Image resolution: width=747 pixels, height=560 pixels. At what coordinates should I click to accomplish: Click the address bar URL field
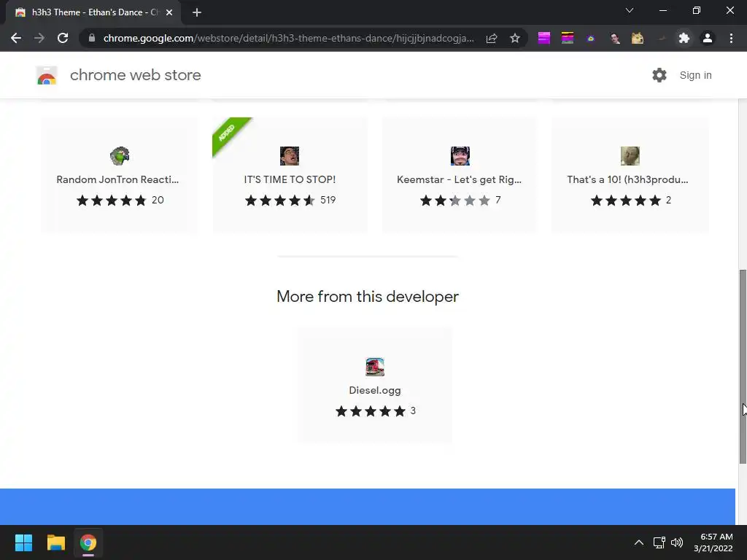pyautogui.click(x=288, y=38)
